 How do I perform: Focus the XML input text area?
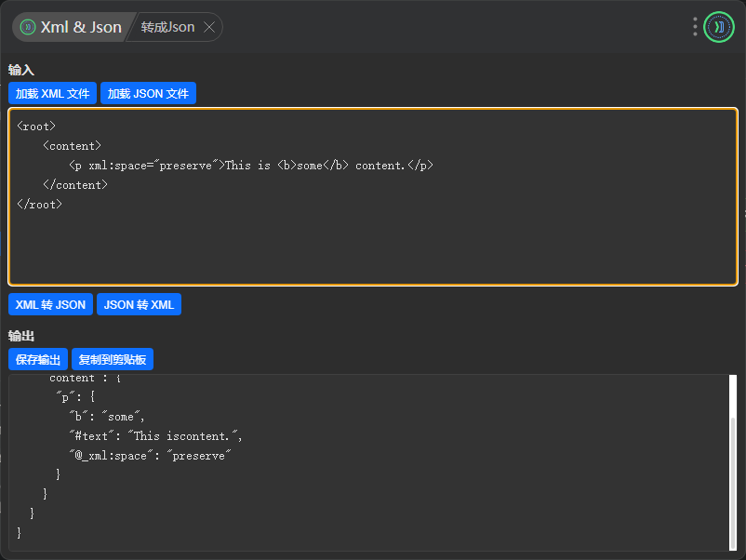(373, 196)
